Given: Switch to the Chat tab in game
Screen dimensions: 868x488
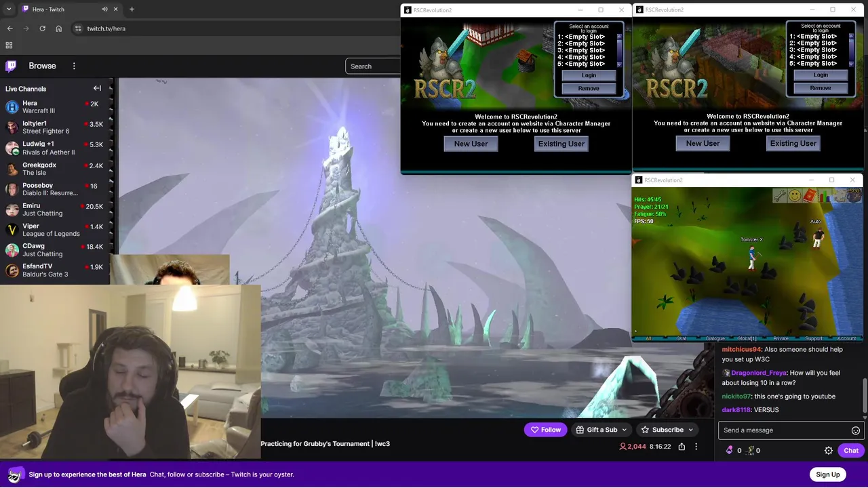Looking at the screenshot, I should [682, 338].
